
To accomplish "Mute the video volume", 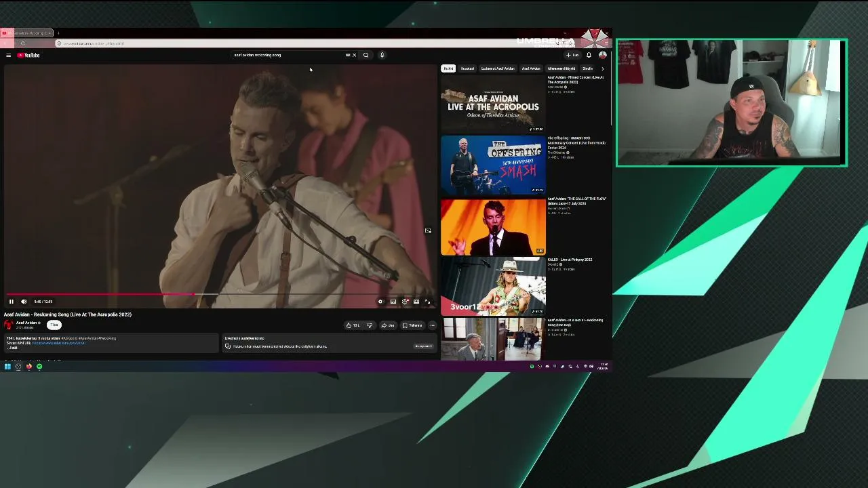I will (24, 302).
